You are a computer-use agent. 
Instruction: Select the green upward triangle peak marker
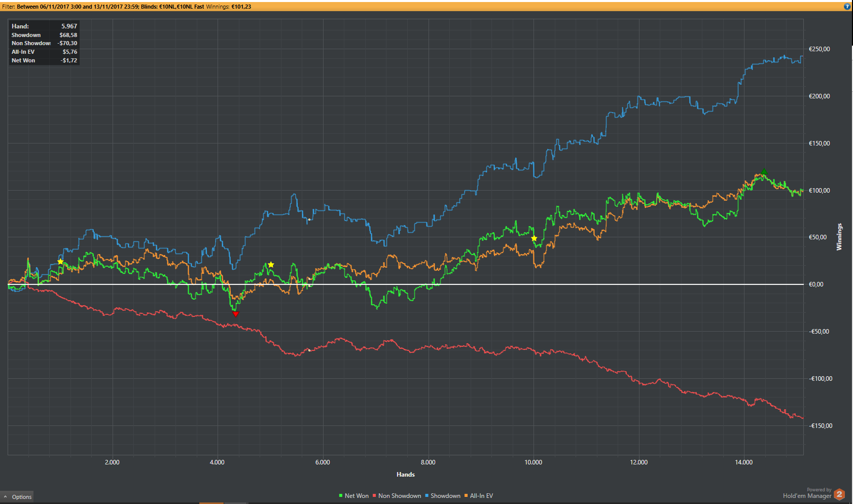(764, 172)
